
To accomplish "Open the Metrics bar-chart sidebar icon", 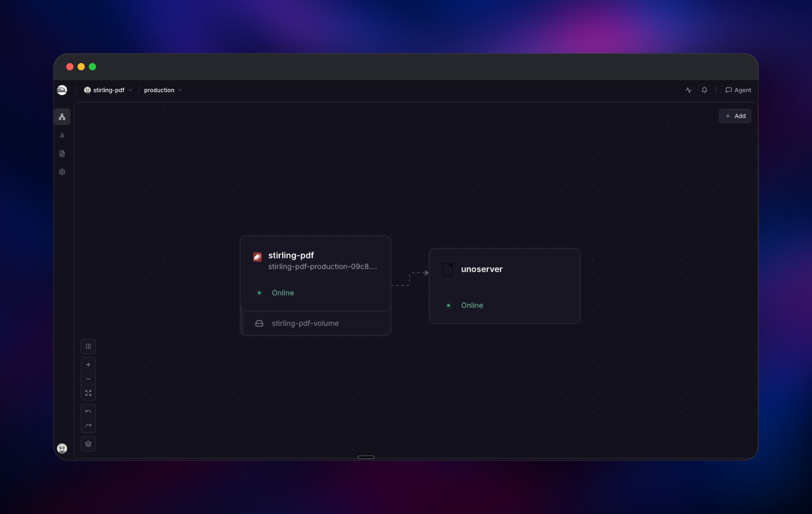I will (62, 135).
